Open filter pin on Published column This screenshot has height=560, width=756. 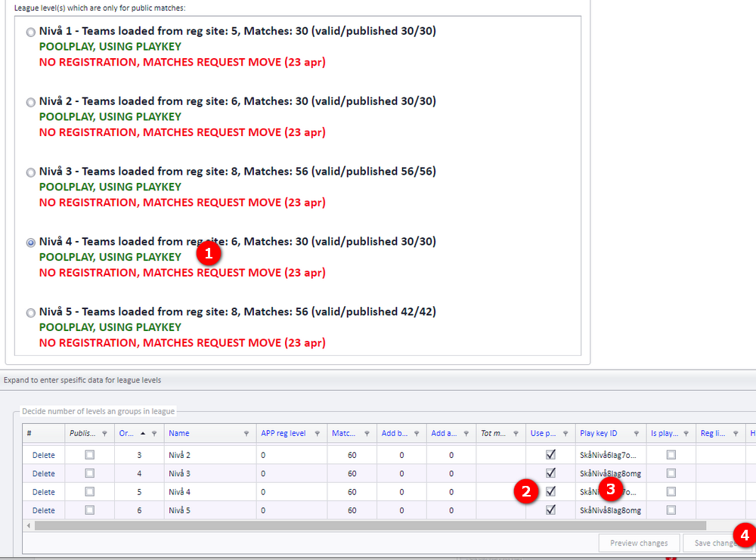point(104,434)
